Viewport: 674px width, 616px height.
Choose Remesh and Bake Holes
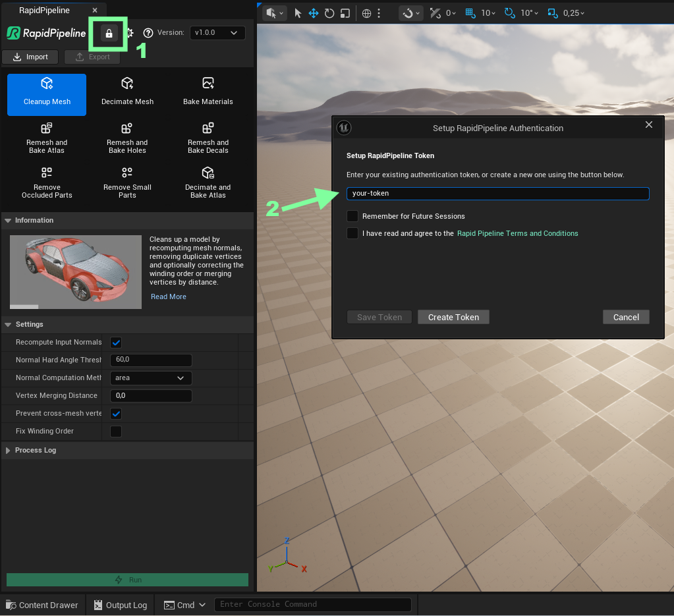[127, 138]
